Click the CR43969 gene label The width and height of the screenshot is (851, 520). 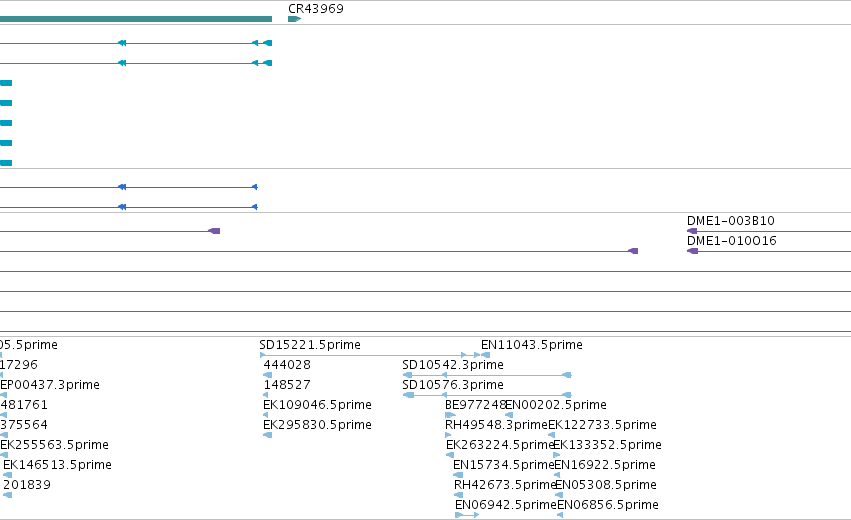pos(316,9)
